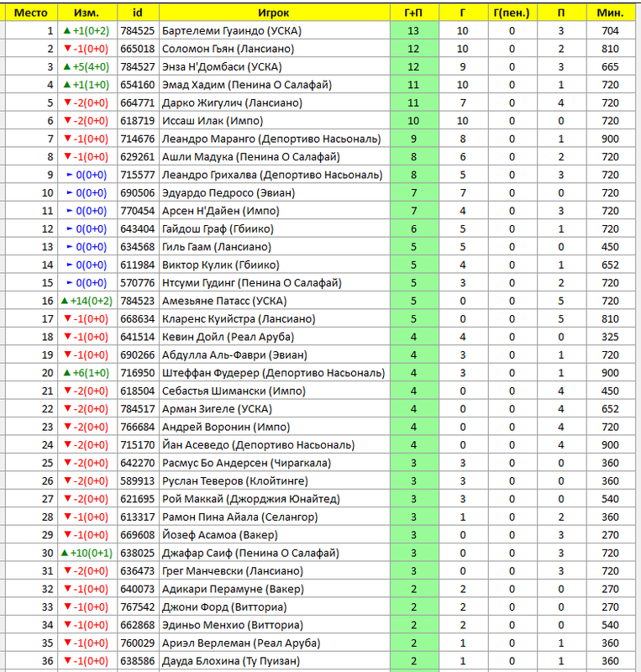Select player Бартелеми Гуаиндо (УСКА)
641x672 pixels.
pos(232,31)
